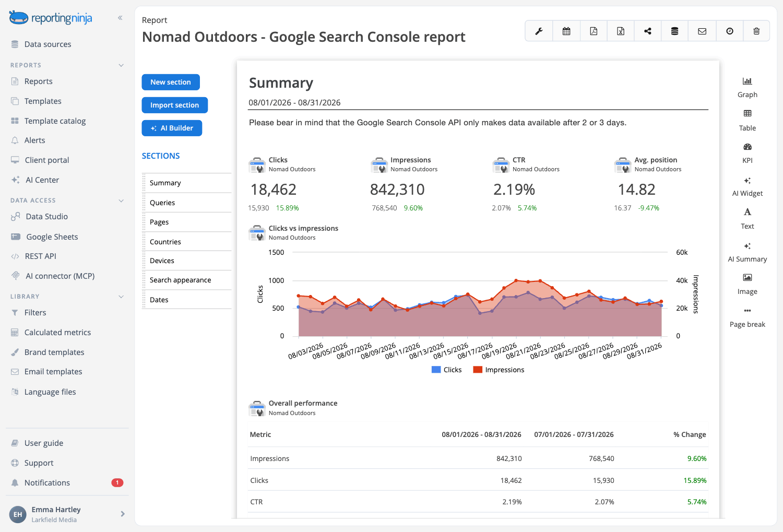Jump to the Queries section

pyautogui.click(x=187, y=203)
